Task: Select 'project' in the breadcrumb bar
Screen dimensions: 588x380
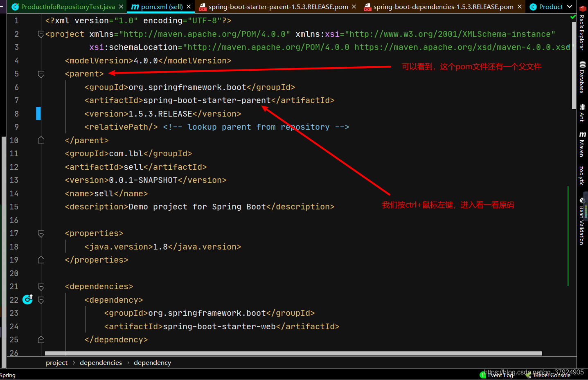Action: tap(56, 363)
